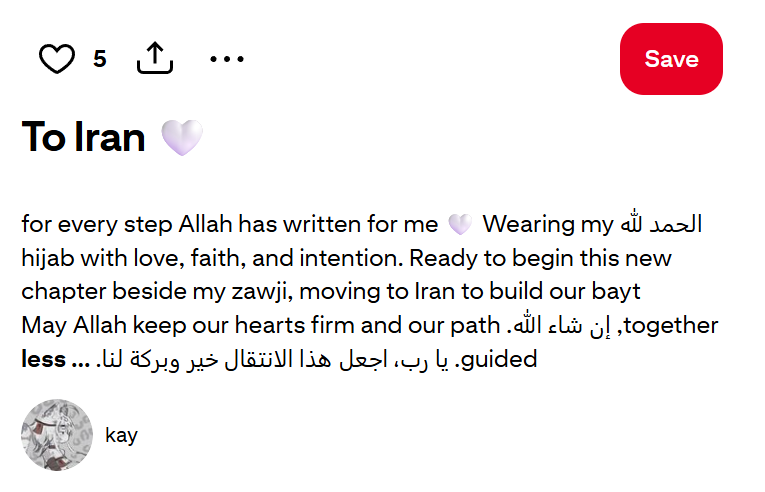Screen dimensions: 765x492
Task: Click the "To Iran" pin title
Action: click(84, 137)
